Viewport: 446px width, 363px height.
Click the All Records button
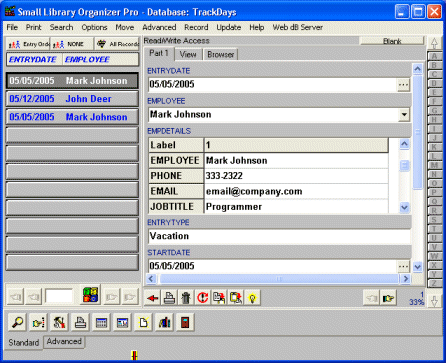point(117,44)
